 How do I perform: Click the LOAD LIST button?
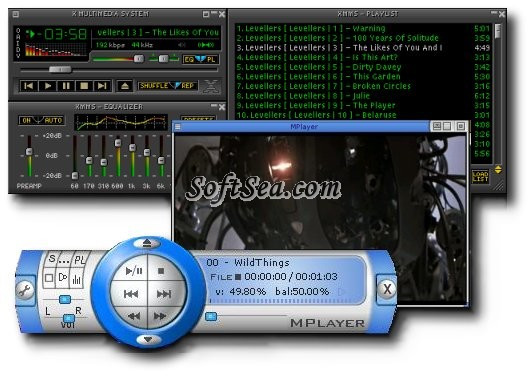pyautogui.click(x=480, y=177)
